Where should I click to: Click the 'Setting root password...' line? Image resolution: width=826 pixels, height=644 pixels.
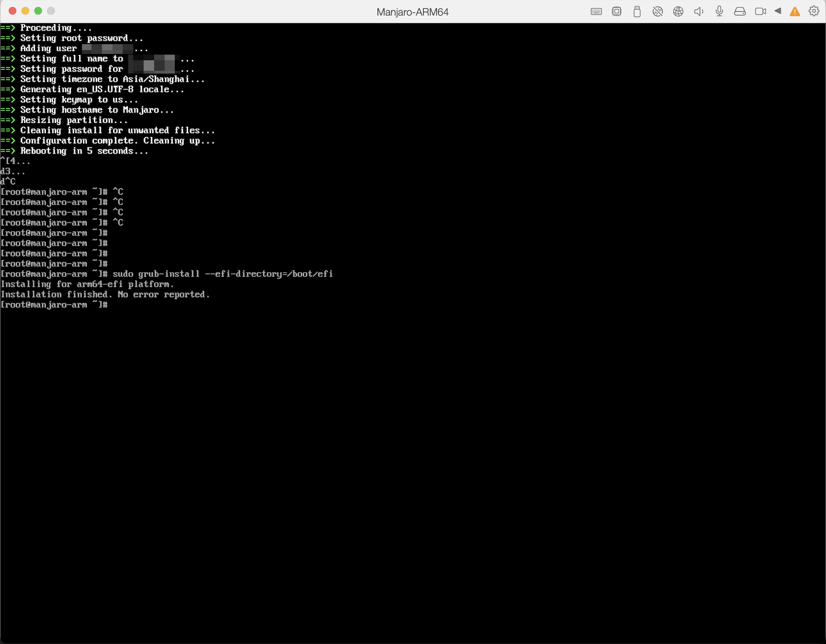coord(72,38)
